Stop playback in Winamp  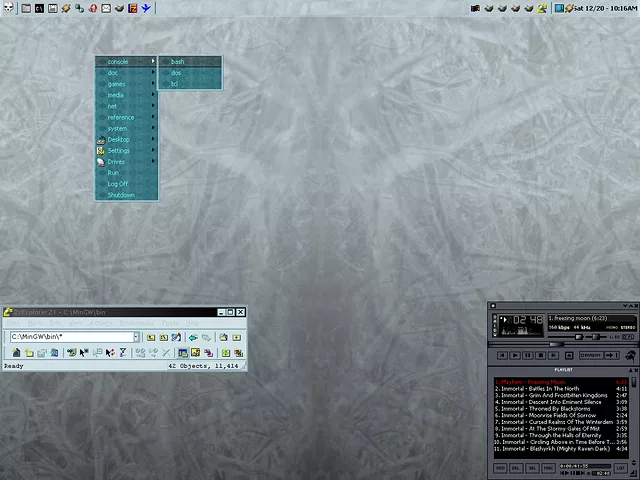pos(541,355)
